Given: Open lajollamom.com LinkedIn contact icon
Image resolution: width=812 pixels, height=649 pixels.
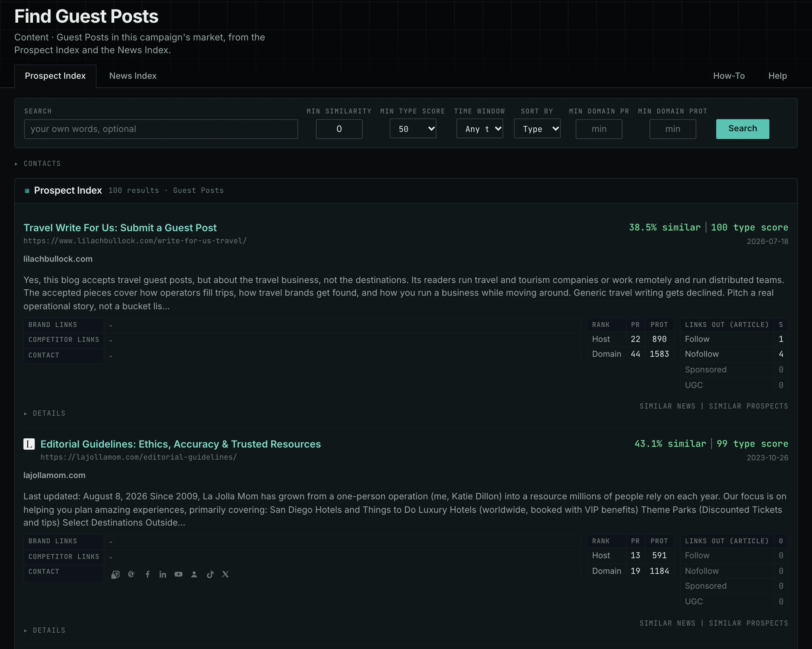Looking at the screenshot, I should tap(163, 574).
